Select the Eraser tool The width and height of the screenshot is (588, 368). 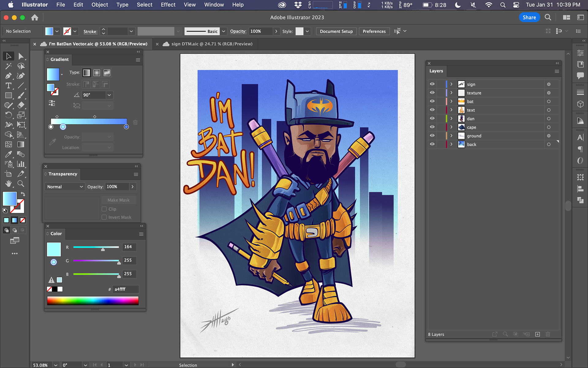click(x=21, y=105)
